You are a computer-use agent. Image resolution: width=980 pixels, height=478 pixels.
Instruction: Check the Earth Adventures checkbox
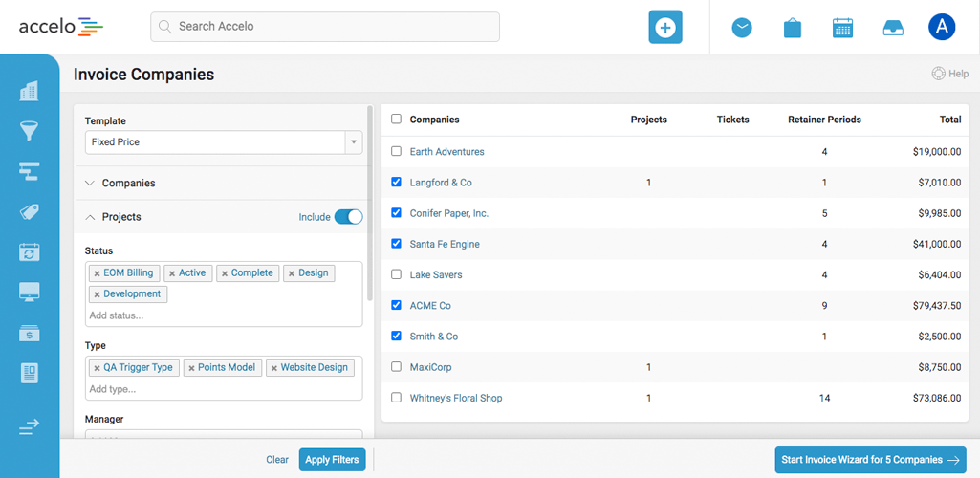point(397,151)
